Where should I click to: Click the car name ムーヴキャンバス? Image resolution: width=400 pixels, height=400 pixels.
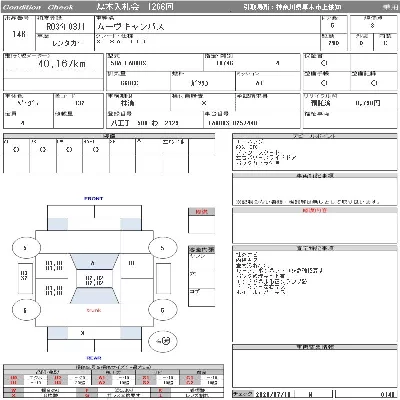coord(131,26)
